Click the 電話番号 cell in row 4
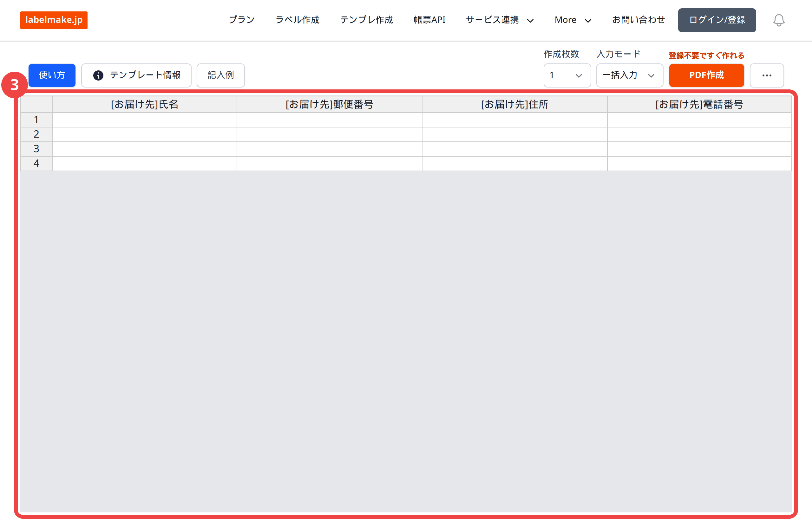Viewport: 812px width, 520px height. [699, 163]
